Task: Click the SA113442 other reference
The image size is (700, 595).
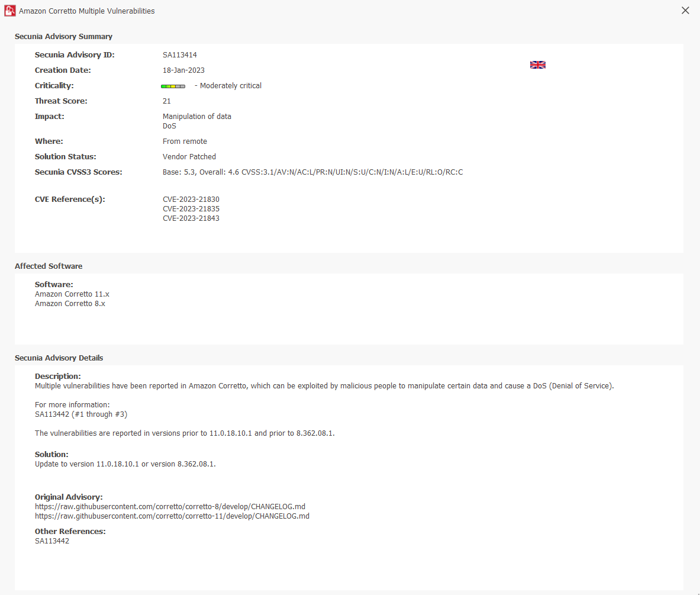Action: [x=51, y=541]
